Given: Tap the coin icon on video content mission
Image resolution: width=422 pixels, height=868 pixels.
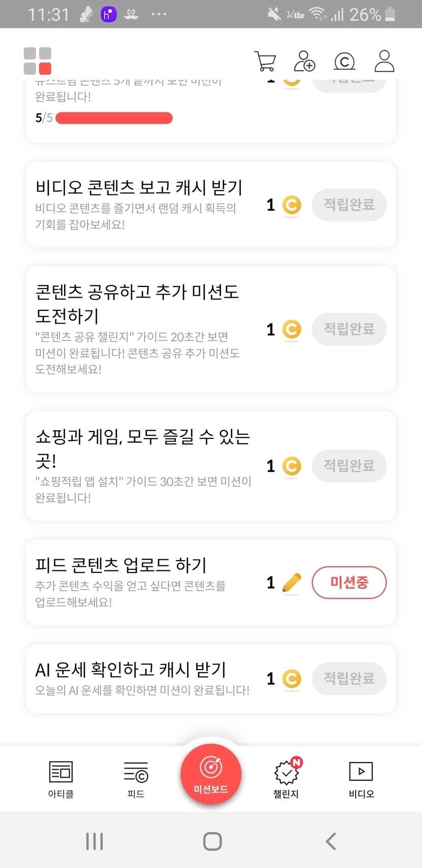Looking at the screenshot, I should click(292, 205).
